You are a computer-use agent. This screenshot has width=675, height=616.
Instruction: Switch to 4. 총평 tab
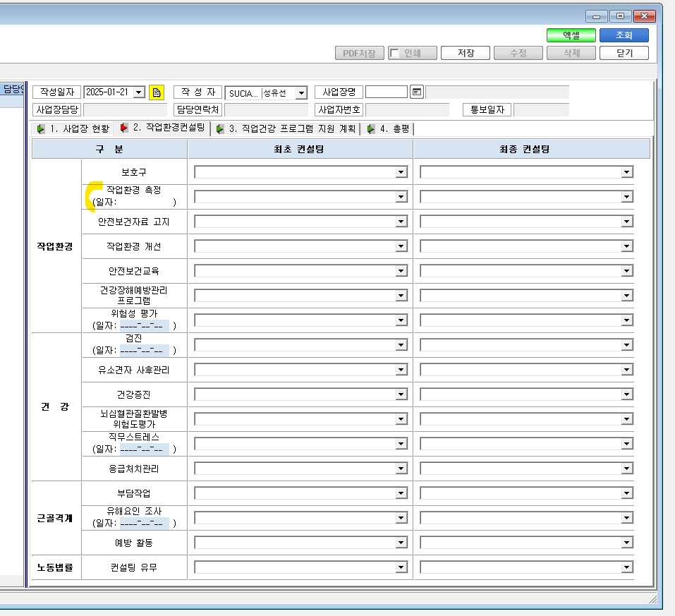tap(389, 129)
